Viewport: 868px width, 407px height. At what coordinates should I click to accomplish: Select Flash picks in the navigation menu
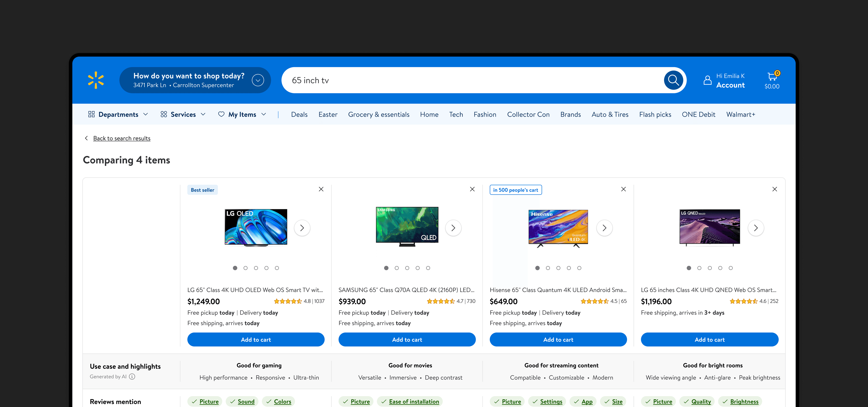click(655, 114)
